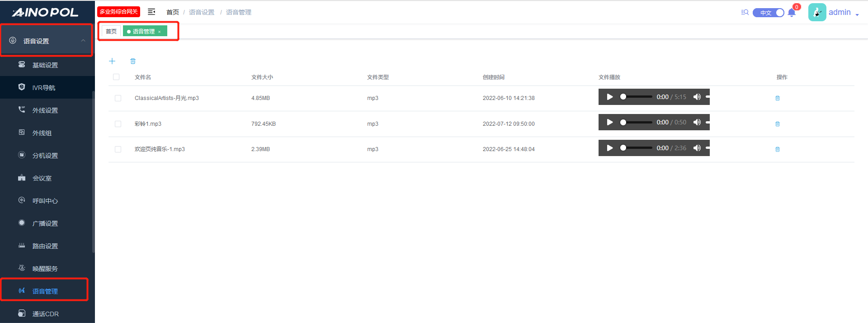This screenshot has height=323, width=868.
Task: Seek within the 彩铃1.mp3 progress slider
Action: [x=637, y=122]
